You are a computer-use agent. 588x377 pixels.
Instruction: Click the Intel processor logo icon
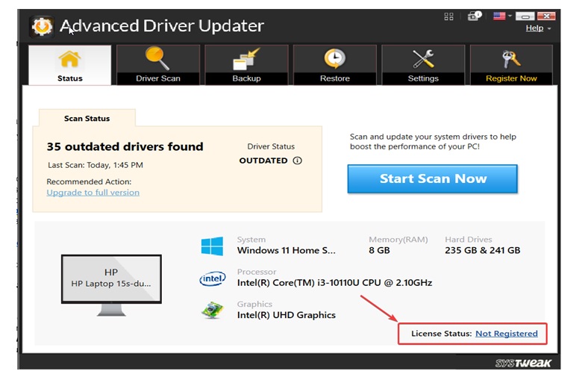point(213,278)
